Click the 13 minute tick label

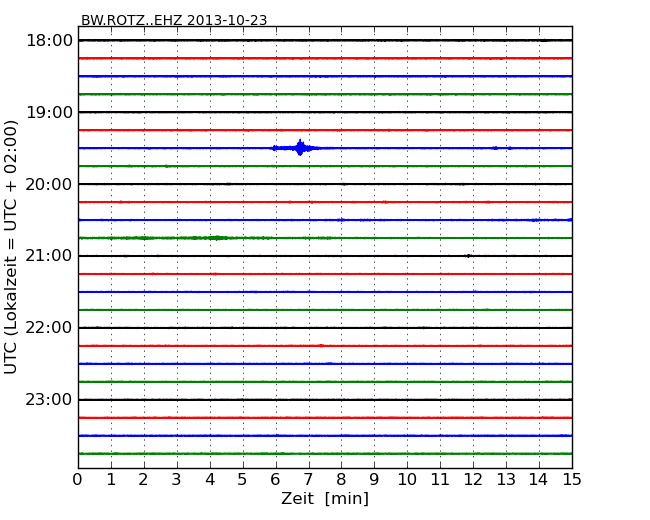(506, 479)
